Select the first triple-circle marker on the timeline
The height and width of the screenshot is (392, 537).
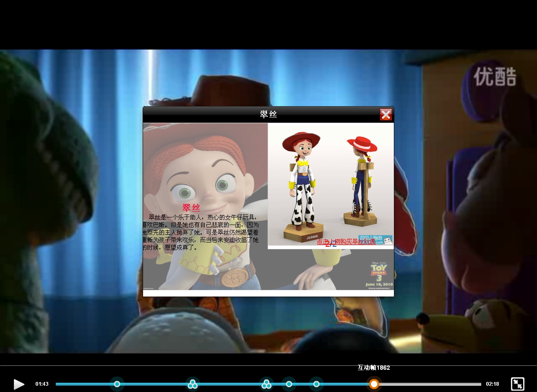[x=193, y=384]
